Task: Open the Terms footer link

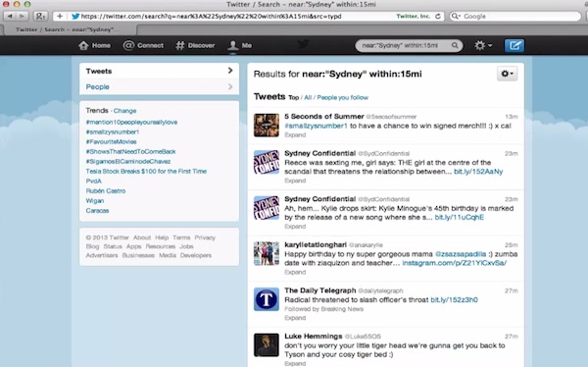Action: pos(181,237)
